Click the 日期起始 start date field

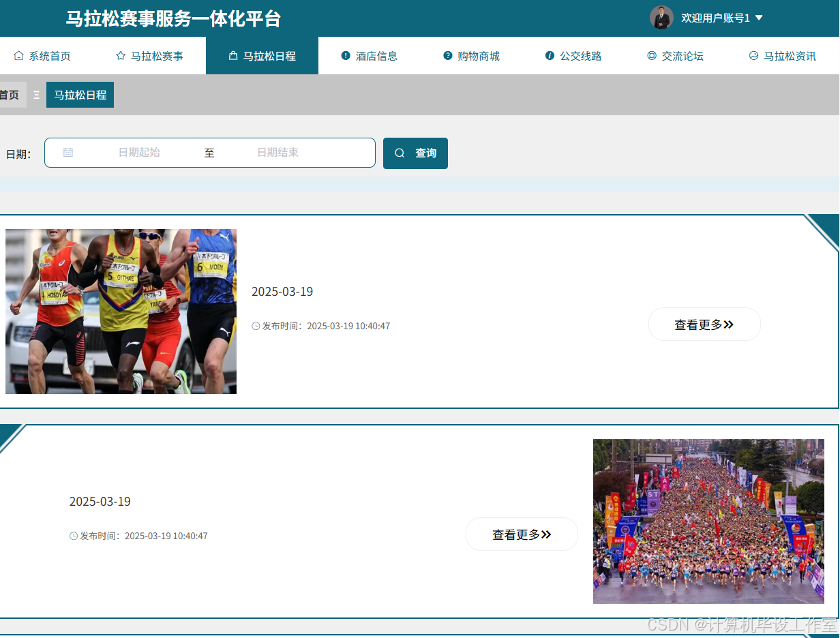click(139, 153)
